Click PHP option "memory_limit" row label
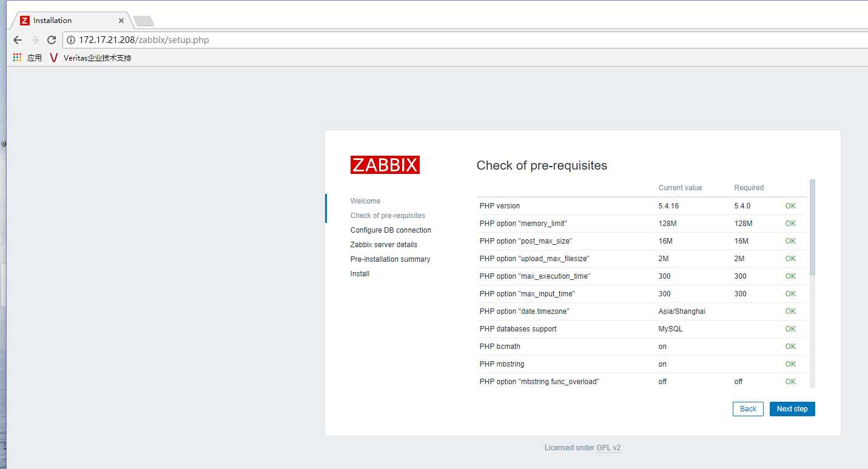 [x=523, y=224]
